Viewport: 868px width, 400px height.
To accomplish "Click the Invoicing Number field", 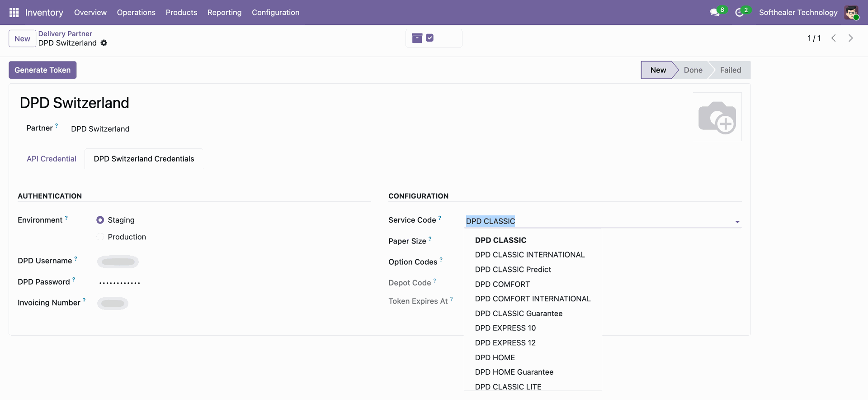I will point(113,303).
